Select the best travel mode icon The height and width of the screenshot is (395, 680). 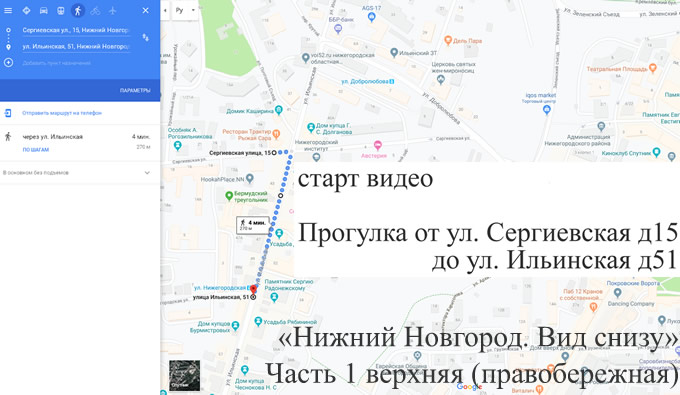[x=26, y=10]
